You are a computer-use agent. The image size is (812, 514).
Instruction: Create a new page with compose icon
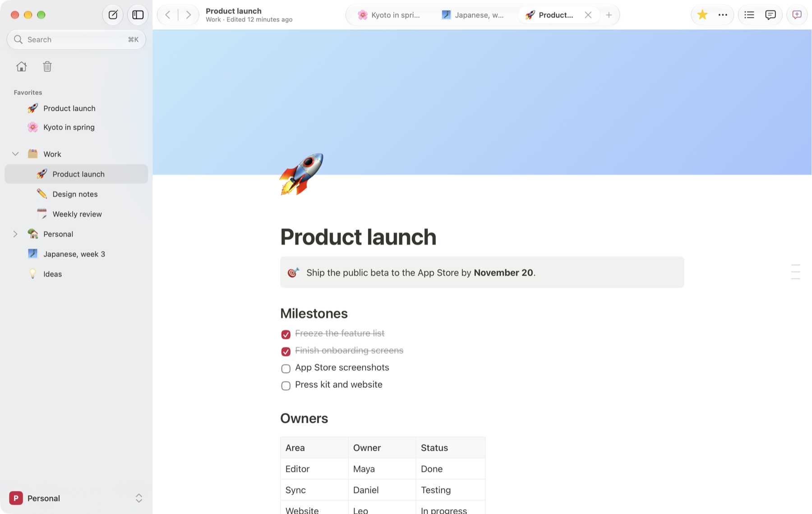coord(113,15)
